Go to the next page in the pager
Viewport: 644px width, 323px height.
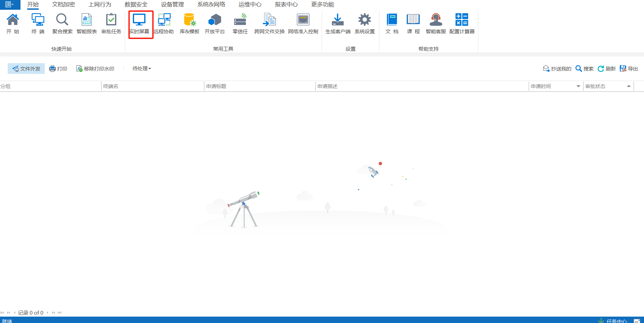click(x=53, y=313)
